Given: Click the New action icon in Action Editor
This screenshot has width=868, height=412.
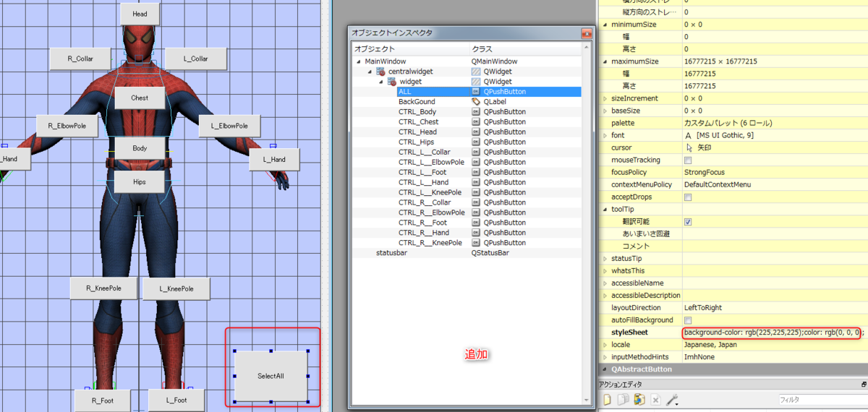Looking at the screenshot, I should (608, 400).
